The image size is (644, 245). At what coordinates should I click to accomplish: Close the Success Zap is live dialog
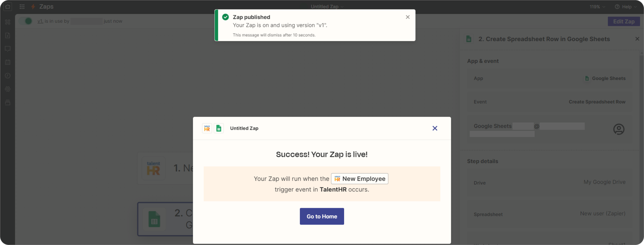coord(435,128)
